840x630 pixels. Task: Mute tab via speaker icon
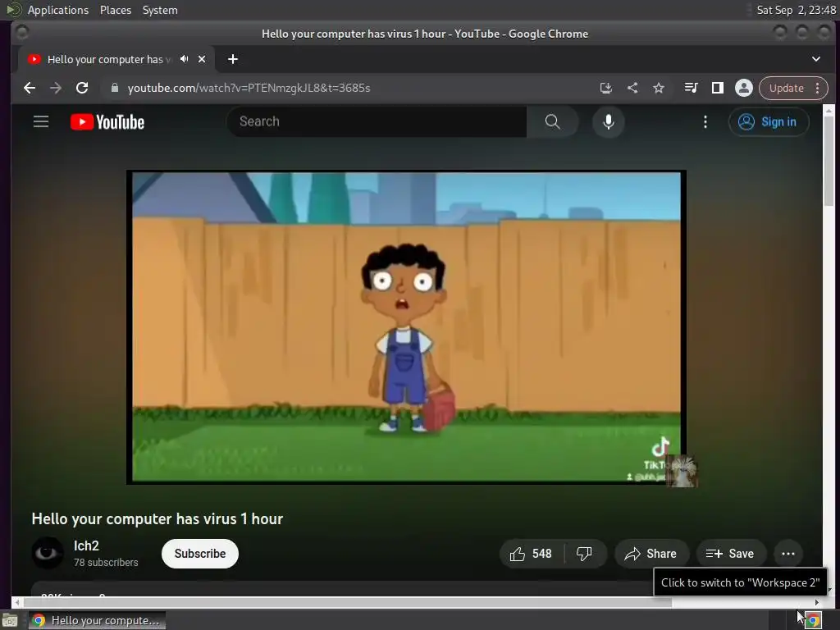tap(185, 59)
